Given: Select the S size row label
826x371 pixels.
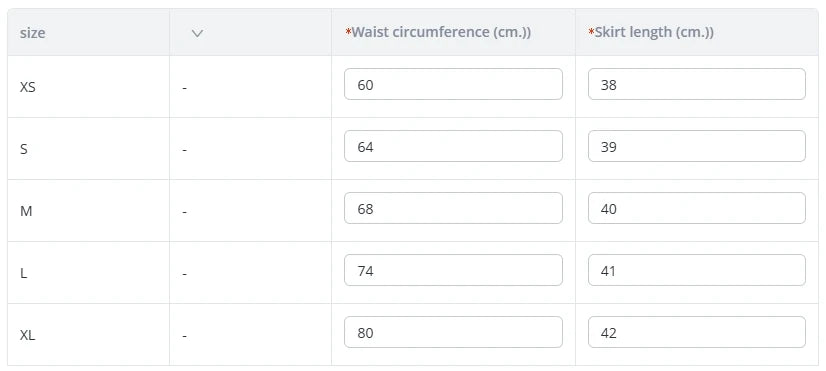Looking at the screenshot, I should pos(24,149).
